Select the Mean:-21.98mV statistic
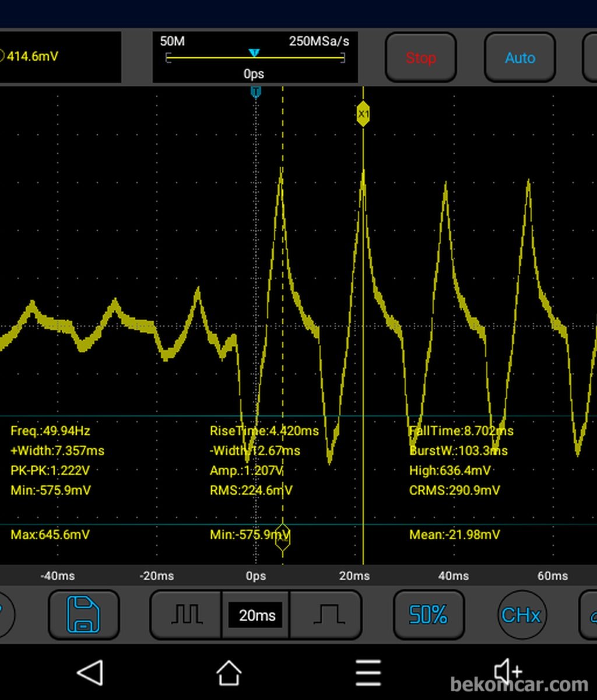Viewport: 597px width, 700px height. tap(454, 534)
